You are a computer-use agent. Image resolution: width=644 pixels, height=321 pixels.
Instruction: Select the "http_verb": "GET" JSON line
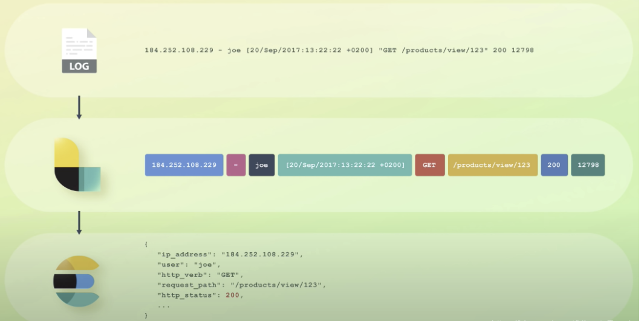pyautogui.click(x=200, y=275)
